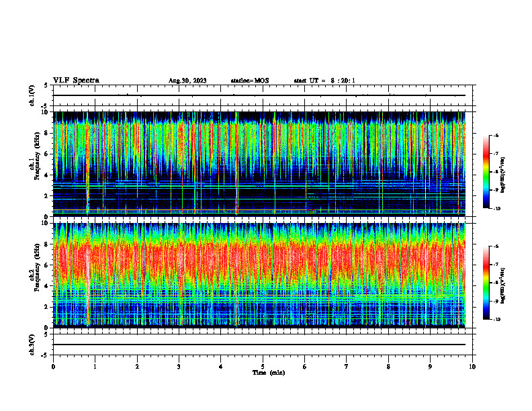Click the ch.2 spectrogram panel
Screen dimensions: 532x411
259,275
